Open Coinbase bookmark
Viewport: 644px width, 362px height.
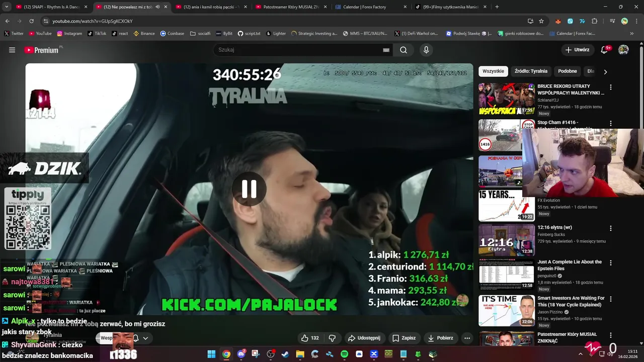172,34
